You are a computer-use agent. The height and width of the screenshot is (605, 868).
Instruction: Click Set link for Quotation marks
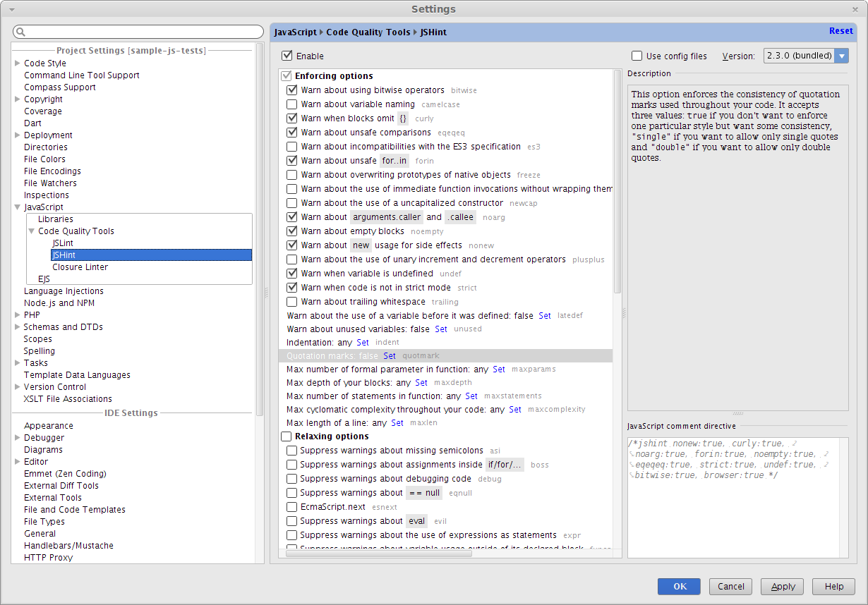(390, 356)
